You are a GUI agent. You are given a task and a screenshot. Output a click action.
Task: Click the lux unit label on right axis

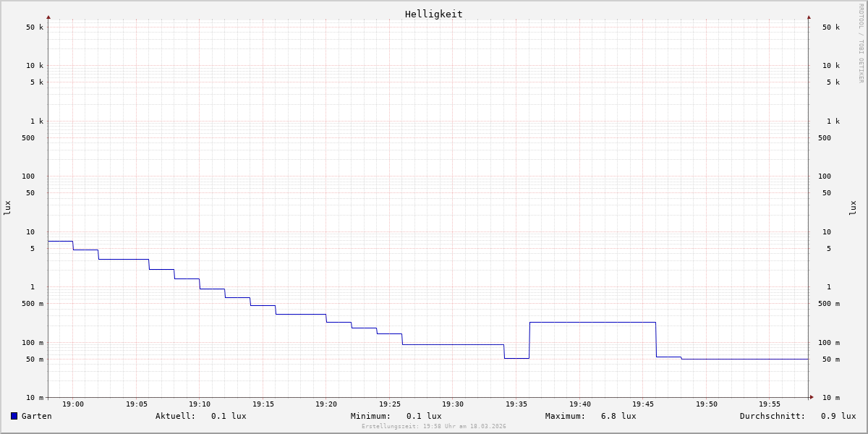click(x=854, y=208)
